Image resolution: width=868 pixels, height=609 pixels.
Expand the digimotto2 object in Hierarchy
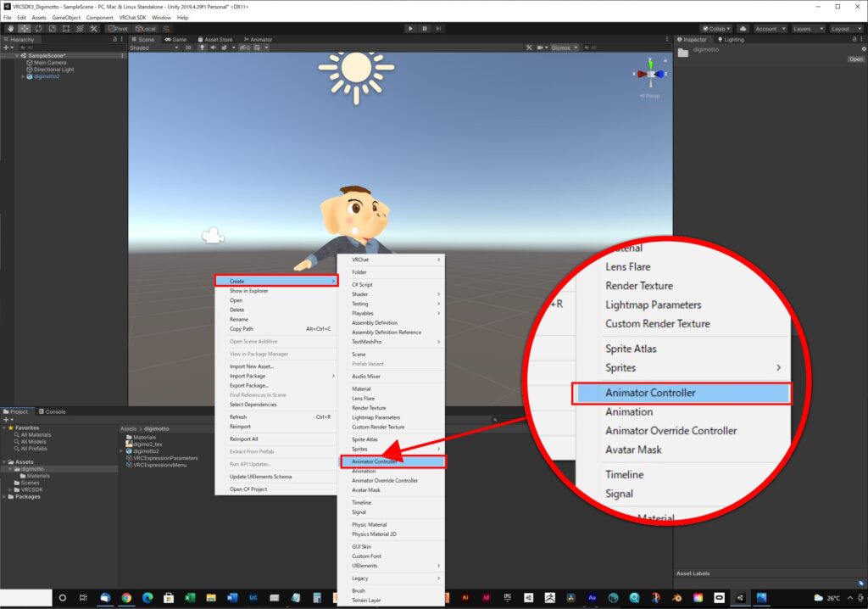(x=23, y=76)
